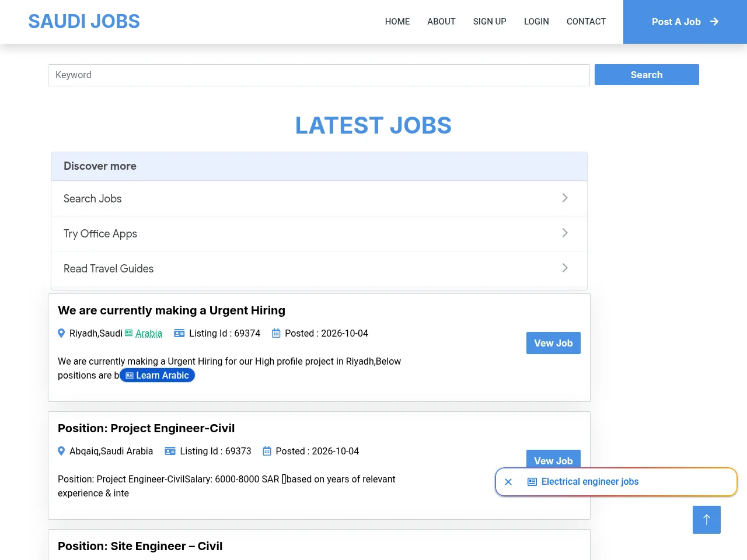Screen dimensions: 747x560
Task: Click the LATEST JOBS heading
Action: 373,125
